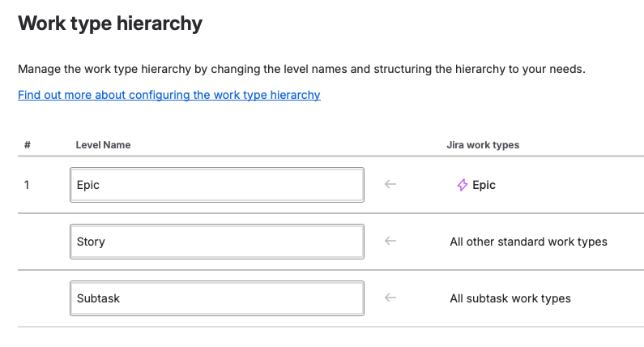The width and height of the screenshot is (644, 347).
Task: Click the "Work type hierarchy" page heading
Action: (110, 24)
